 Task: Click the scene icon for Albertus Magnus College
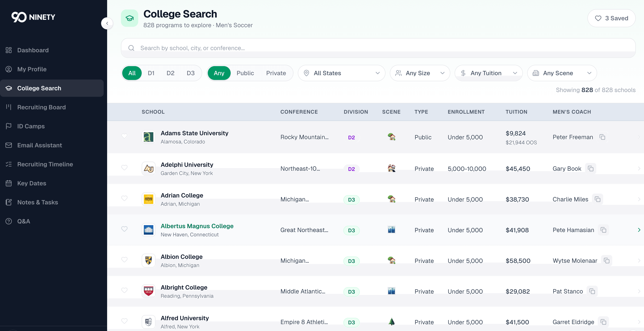click(x=392, y=230)
